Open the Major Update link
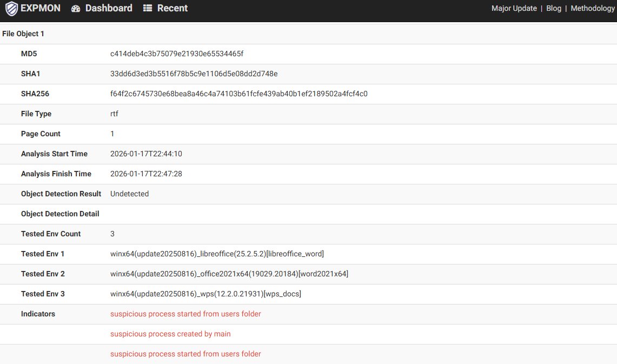 coord(514,8)
